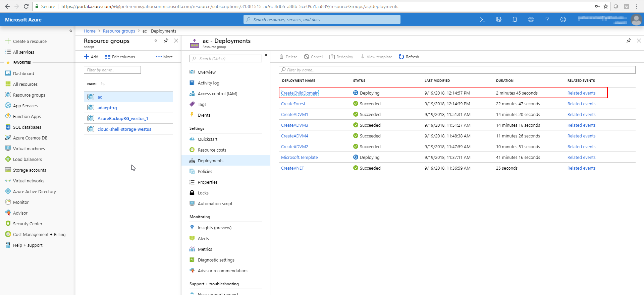Click the Dashboard icon in the sidebar
Screen dimensions: 644x295
(8, 73)
